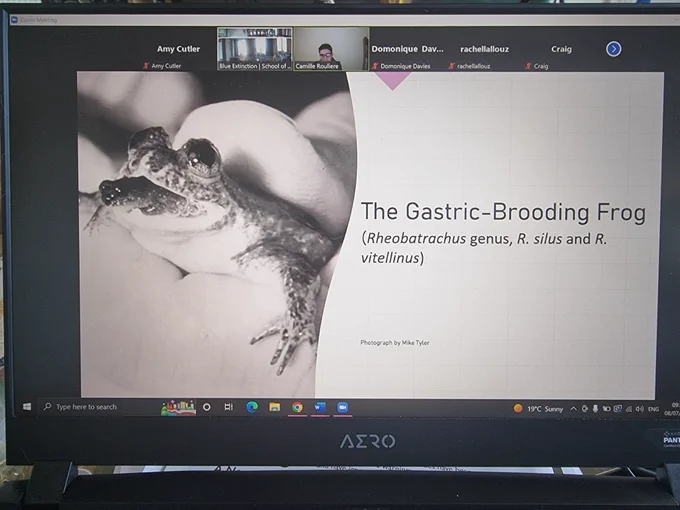Click the battery icon in system tray
680x510 pixels.
point(607,409)
